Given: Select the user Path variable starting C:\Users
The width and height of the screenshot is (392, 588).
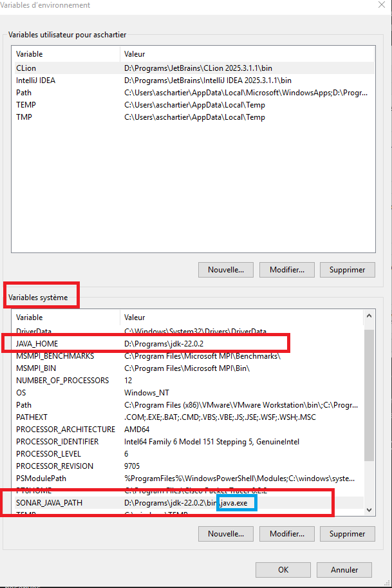Looking at the screenshot, I should (x=193, y=93).
